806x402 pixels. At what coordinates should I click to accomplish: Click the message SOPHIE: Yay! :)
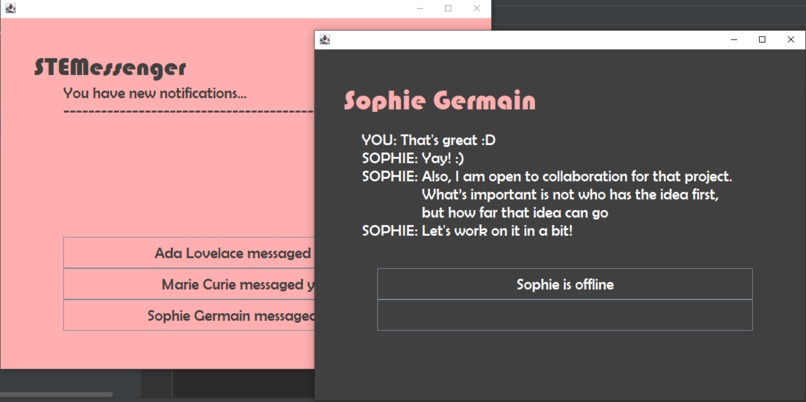pos(413,158)
